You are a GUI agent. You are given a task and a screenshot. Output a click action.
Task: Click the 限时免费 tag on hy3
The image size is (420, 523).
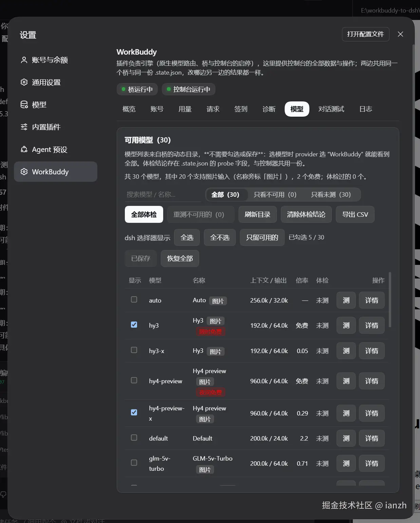[210, 332]
